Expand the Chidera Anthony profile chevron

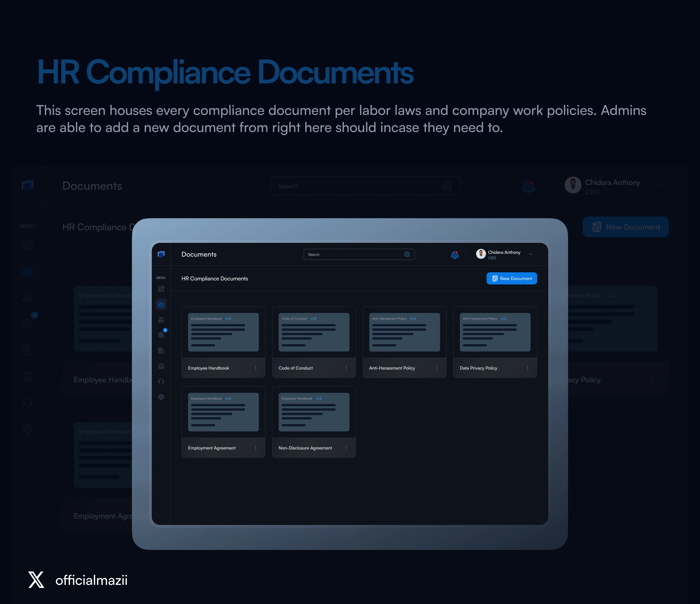click(530, 254)
